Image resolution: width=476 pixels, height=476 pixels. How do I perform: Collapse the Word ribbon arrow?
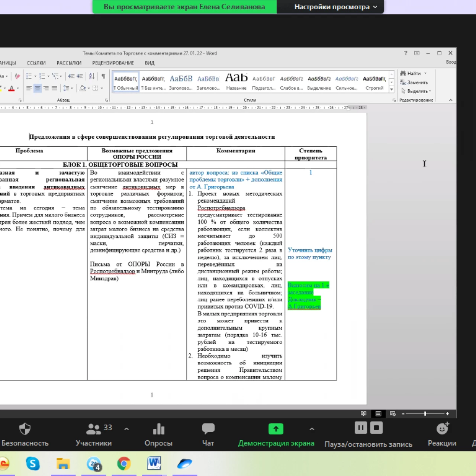tap(450, 100)
